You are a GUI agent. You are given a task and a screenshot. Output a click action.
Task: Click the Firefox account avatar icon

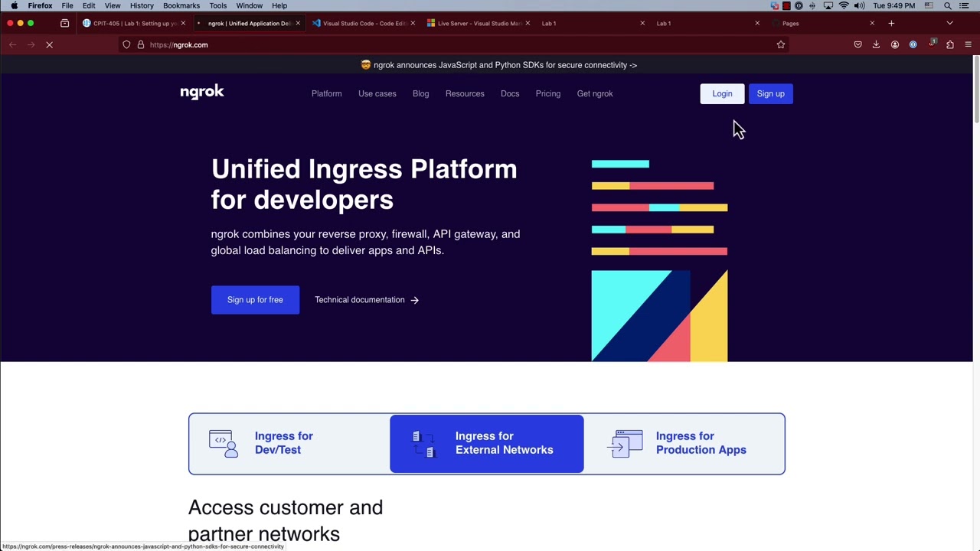[894, 45]
